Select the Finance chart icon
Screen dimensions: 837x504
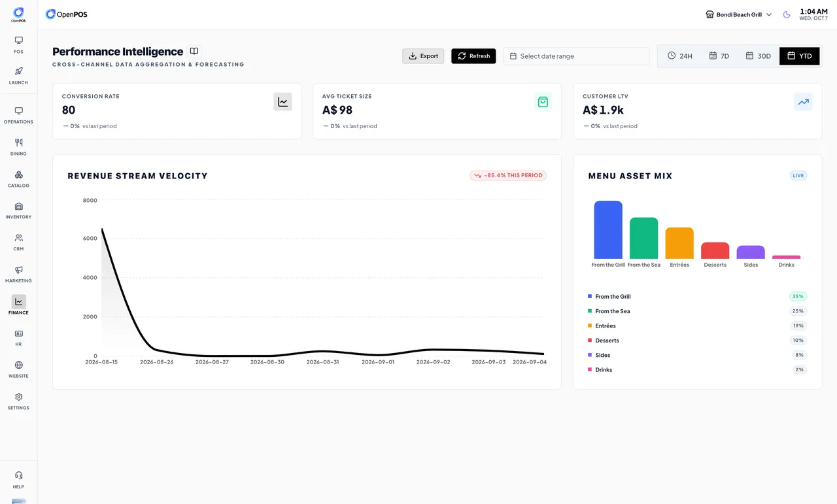coord(18,301)
